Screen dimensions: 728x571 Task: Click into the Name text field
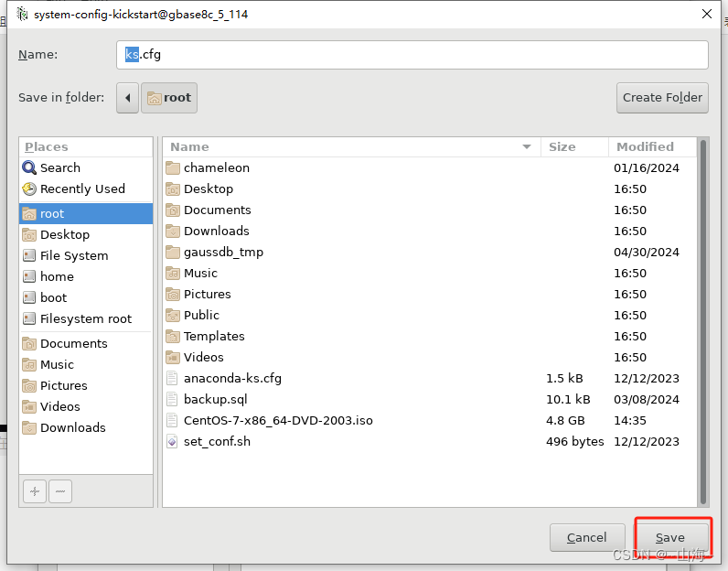pos(412,54)
